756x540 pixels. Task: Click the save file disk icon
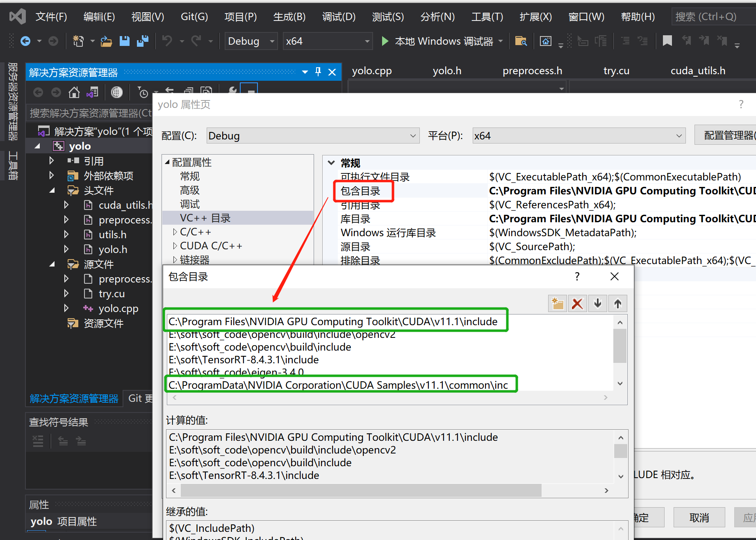click(x=125, y=41)
